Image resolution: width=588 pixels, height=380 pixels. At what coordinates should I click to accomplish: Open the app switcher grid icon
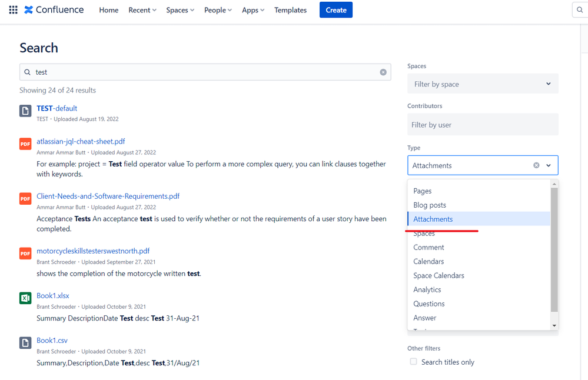(13, 10)
